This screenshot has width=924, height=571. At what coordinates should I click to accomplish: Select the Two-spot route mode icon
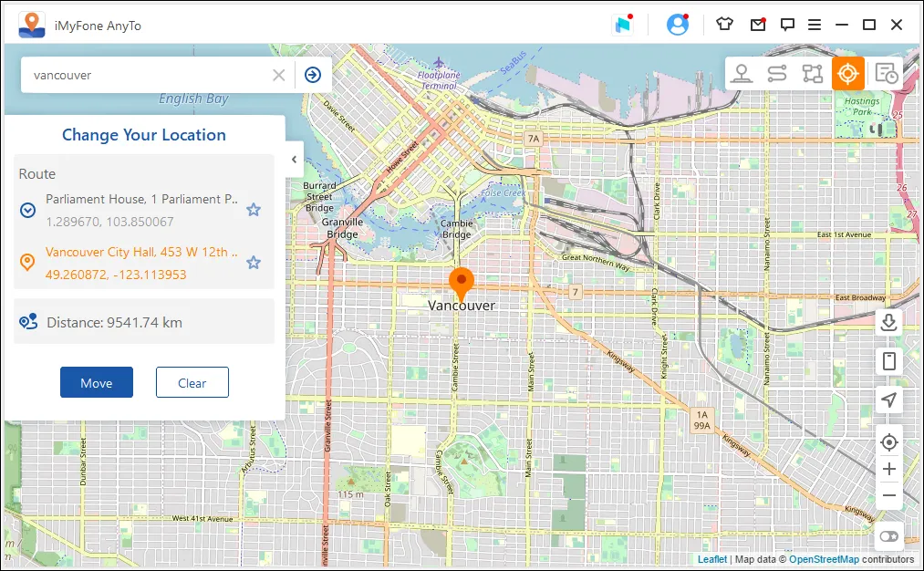(x=777, y=74)
